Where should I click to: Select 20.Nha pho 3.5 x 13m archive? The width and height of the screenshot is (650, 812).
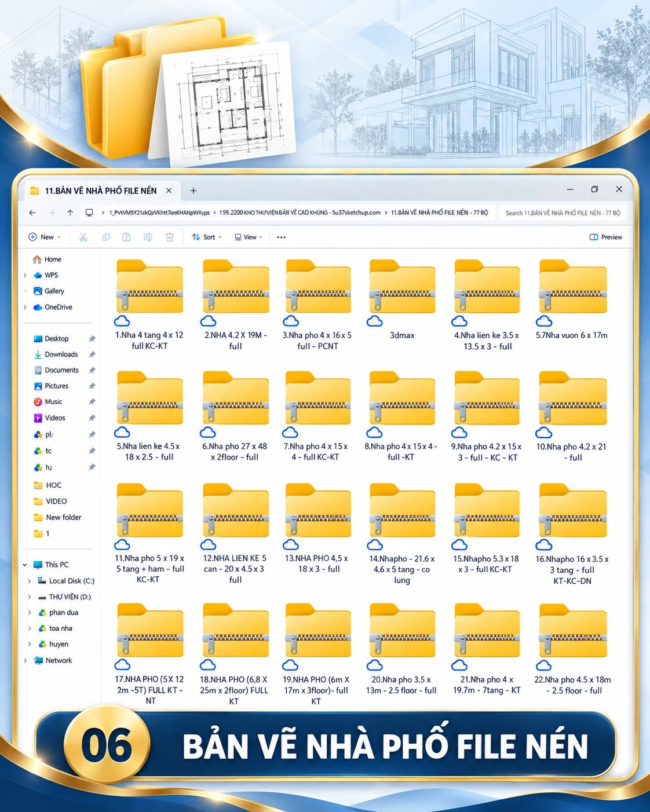click(401, 649)
